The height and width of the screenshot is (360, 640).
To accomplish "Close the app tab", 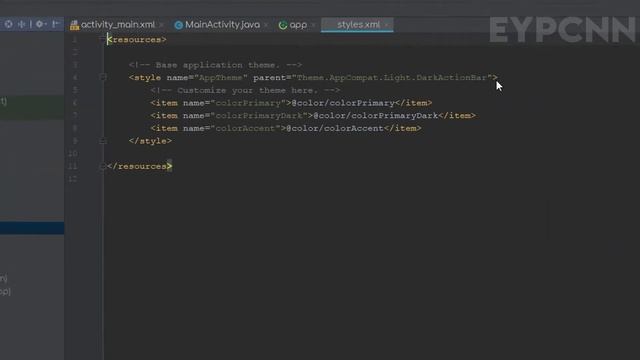I will [313, 25].
